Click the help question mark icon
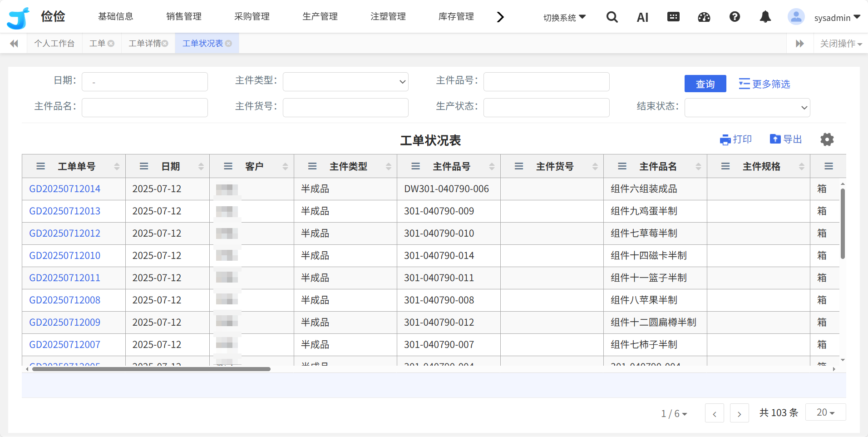The width and height of the screenshot is (868, 437). 735,17
